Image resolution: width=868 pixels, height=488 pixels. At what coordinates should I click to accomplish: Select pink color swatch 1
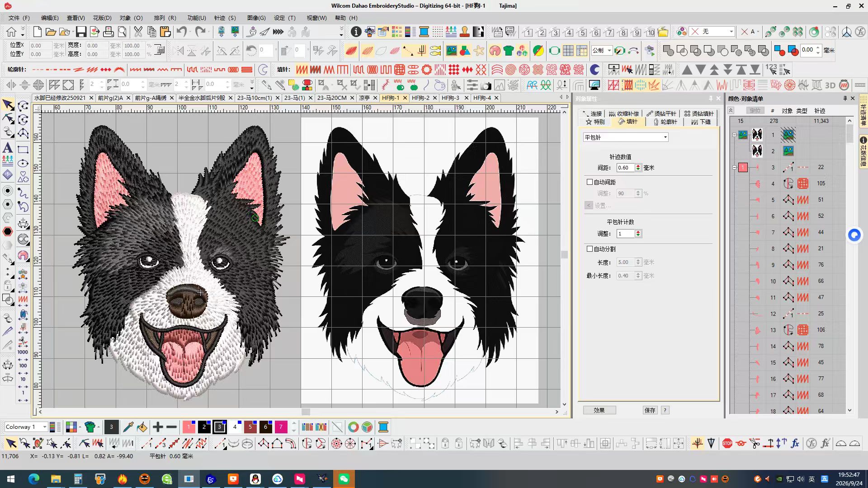(x=189, y=427)
